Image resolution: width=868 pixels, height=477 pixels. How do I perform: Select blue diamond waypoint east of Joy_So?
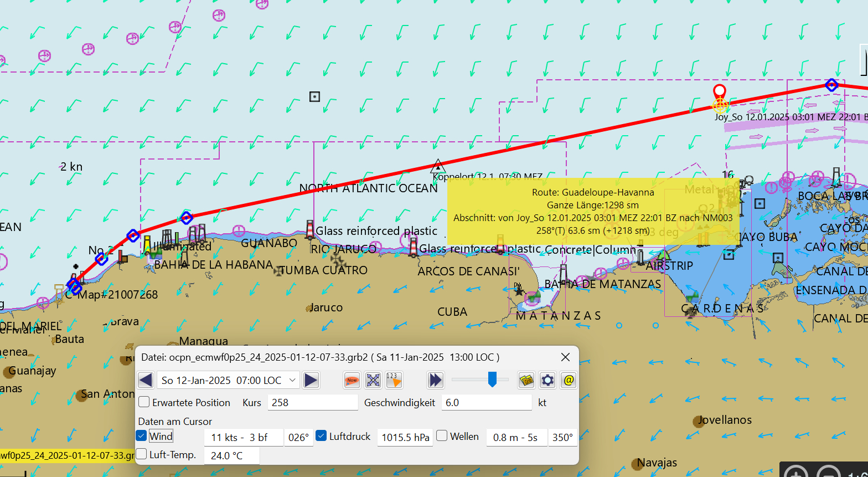[x=831, y=85]
